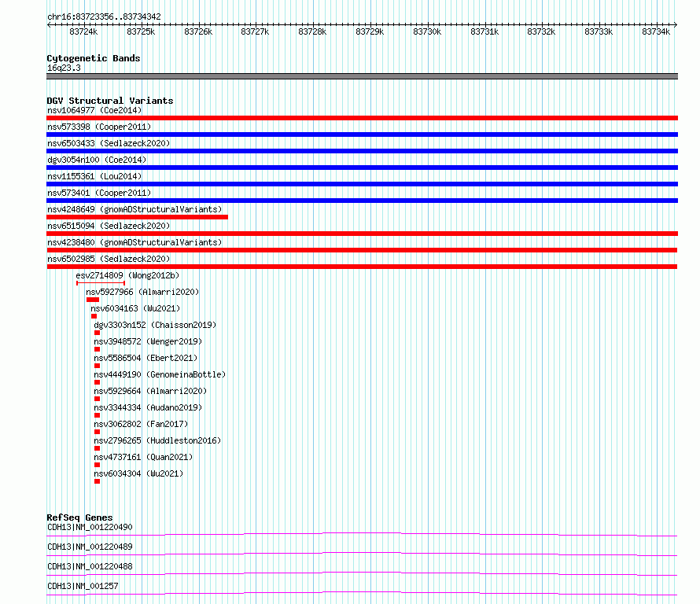Select the Cytogenetic Bands track title
The image size is (700, 604).
[x=94, y=58]
